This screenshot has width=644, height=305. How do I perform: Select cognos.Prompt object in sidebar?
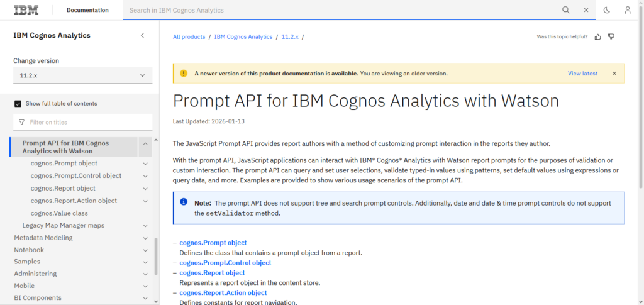[x=64, y=164]
